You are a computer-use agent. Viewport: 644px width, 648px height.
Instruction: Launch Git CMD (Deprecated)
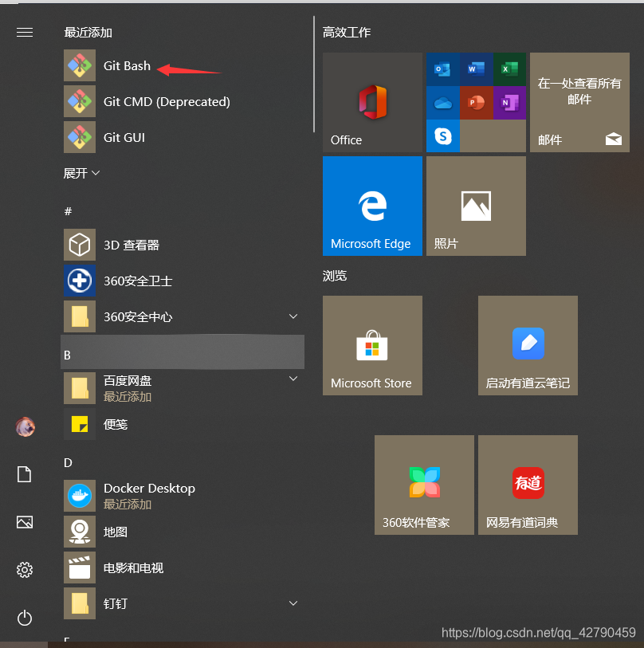click(x=184, y=101)
